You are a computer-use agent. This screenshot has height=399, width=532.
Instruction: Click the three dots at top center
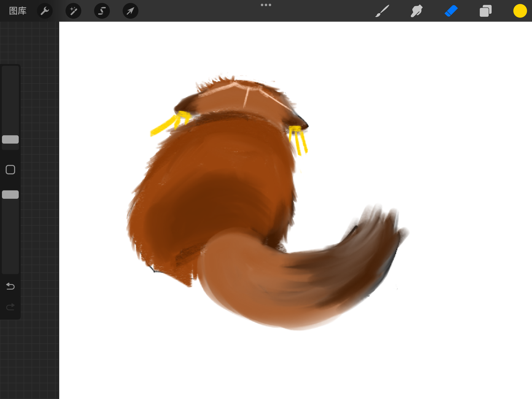tap(266, 5)
